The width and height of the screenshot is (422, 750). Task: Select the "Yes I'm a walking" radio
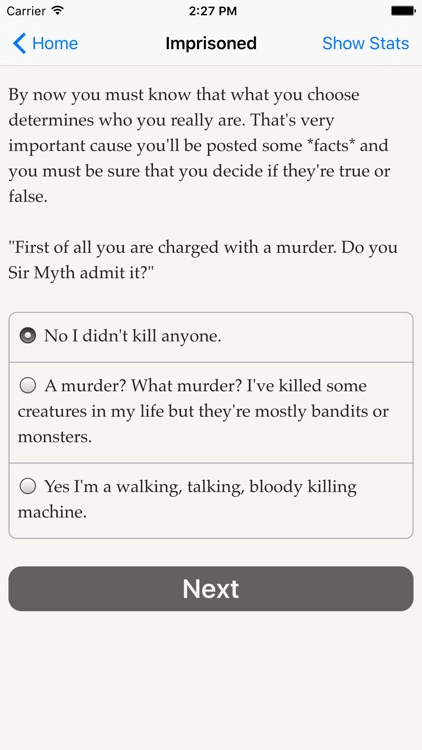[x=28, y=486]
